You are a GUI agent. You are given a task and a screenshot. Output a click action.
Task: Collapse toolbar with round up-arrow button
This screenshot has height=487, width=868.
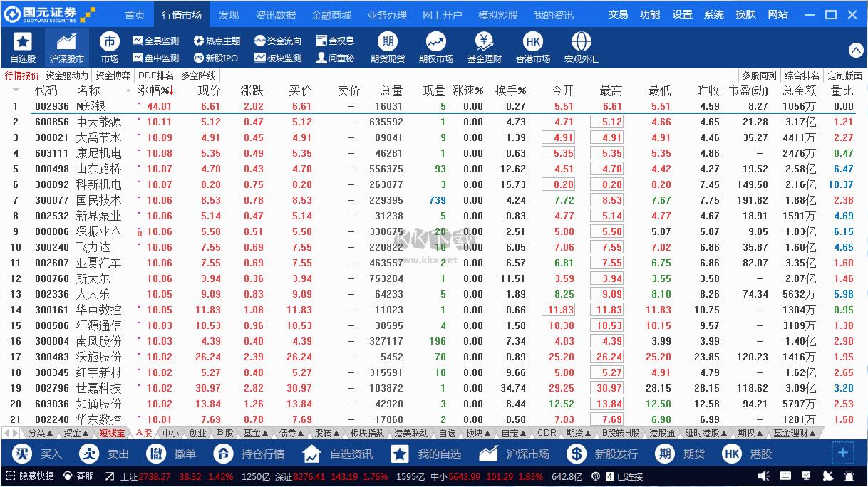pos(856,51)
